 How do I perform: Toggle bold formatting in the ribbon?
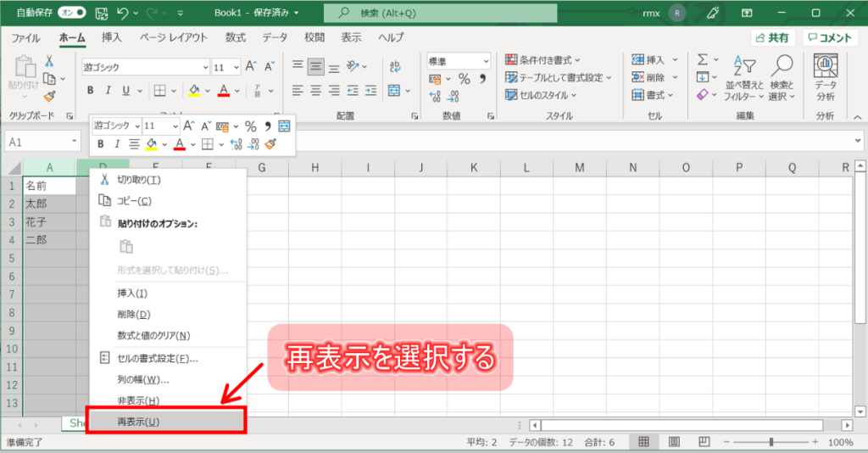coord(89,91)
